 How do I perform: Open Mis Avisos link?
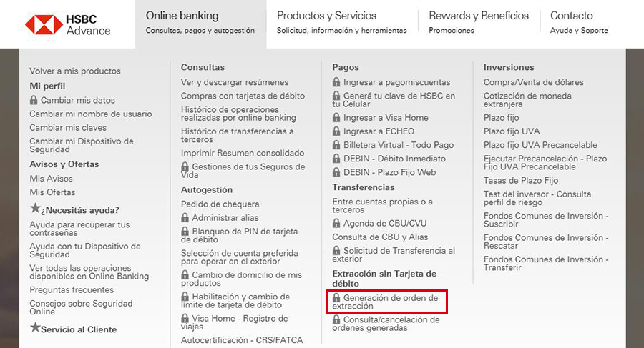(x=51, y=179)
